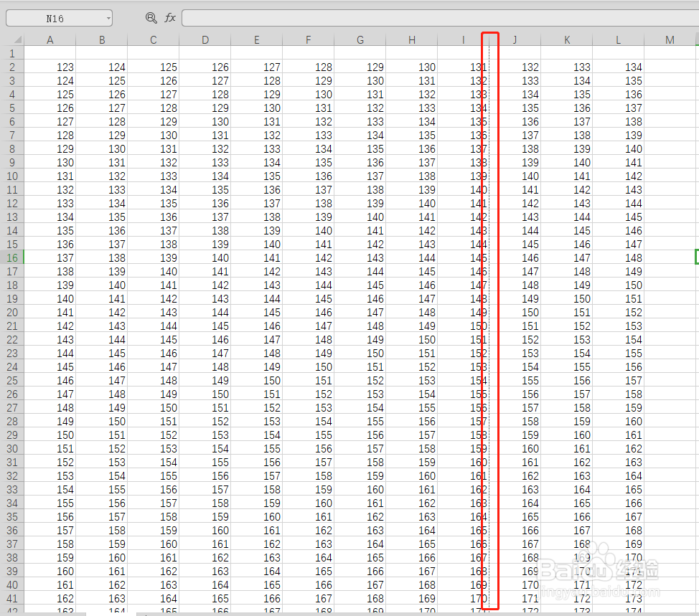
Task: Click cell B3 containing 125
Action: (x=102, y=81)
